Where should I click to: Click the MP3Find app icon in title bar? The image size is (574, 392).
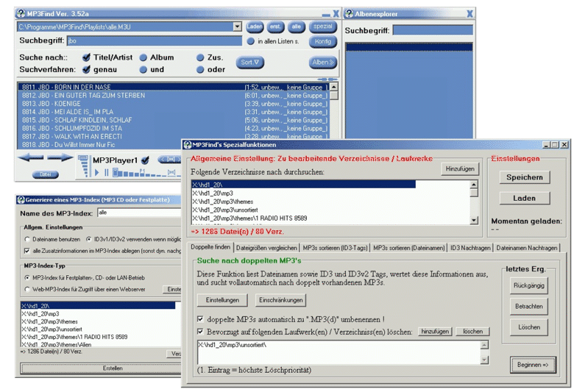tap(21, 14)
